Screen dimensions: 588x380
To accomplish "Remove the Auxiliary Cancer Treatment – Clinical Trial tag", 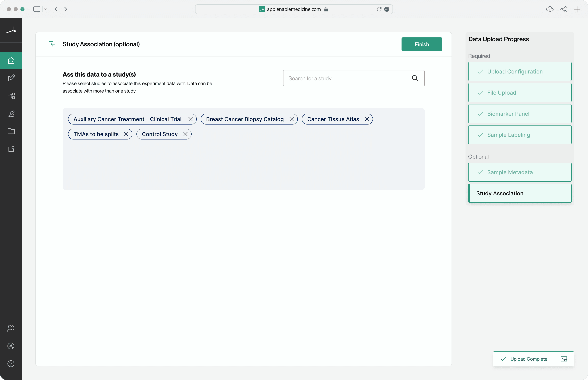I will [191, 119].
